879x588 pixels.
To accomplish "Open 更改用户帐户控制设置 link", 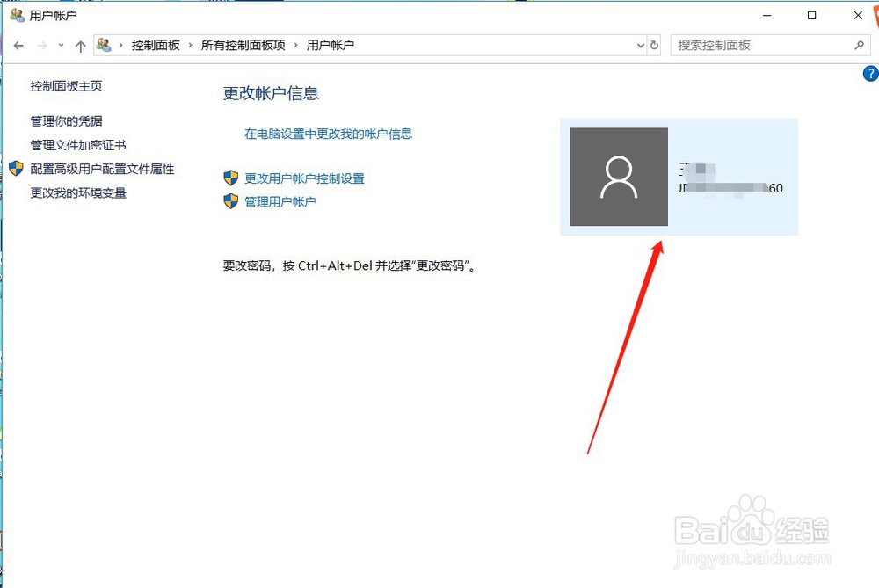I will (x=304, y=178).
